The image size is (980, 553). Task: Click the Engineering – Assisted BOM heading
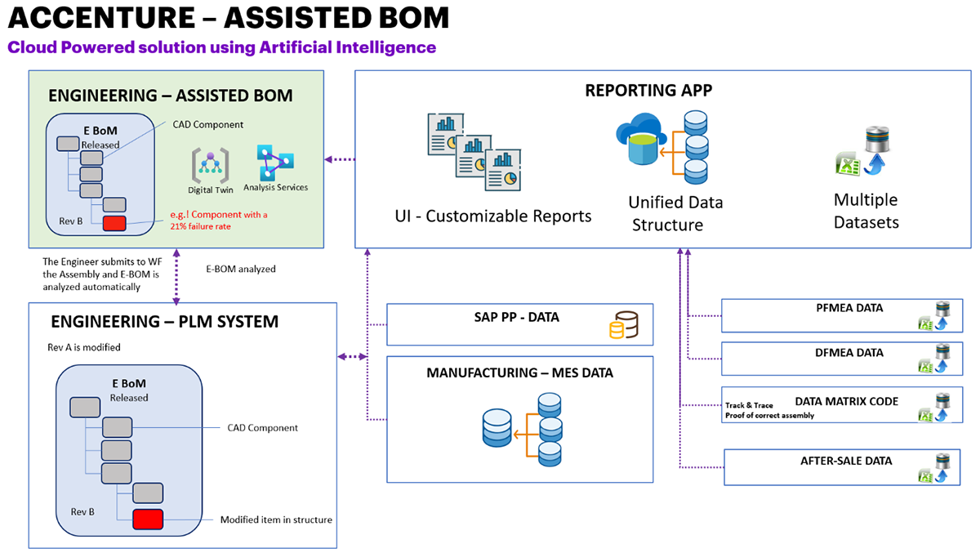(170, 96)
